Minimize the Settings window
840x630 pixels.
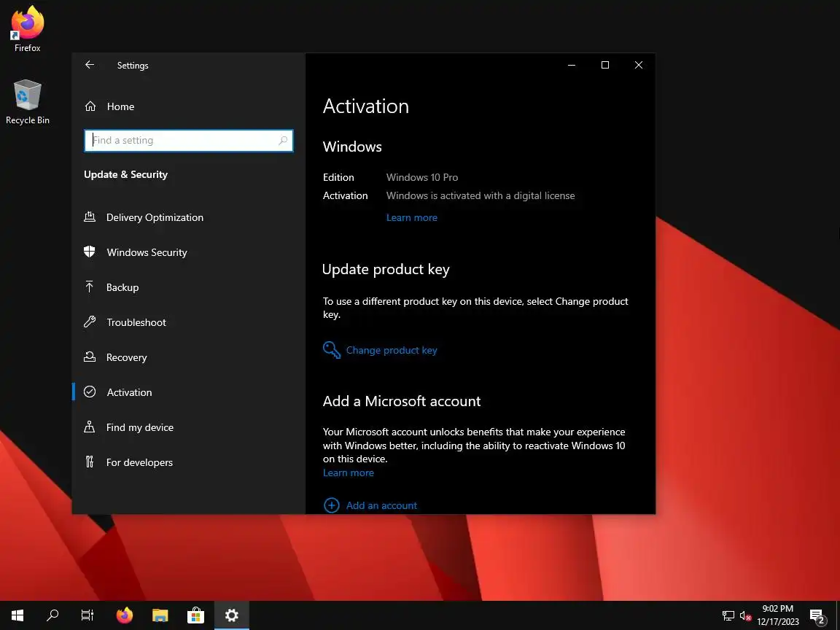click(572, 65)
